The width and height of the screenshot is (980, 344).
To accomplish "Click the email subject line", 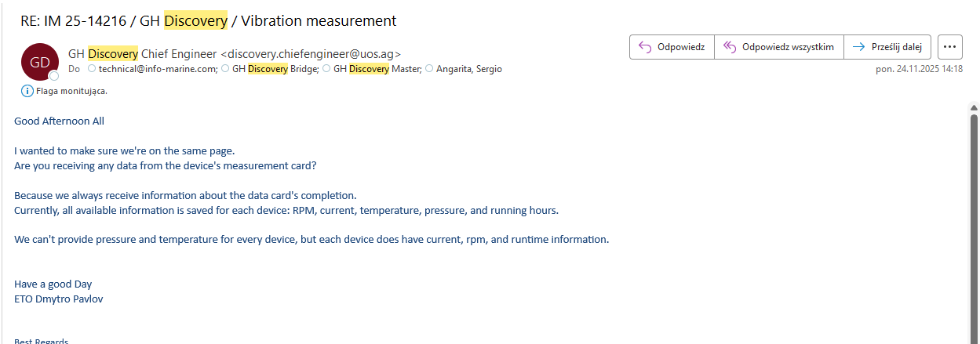I will point(209,21).
